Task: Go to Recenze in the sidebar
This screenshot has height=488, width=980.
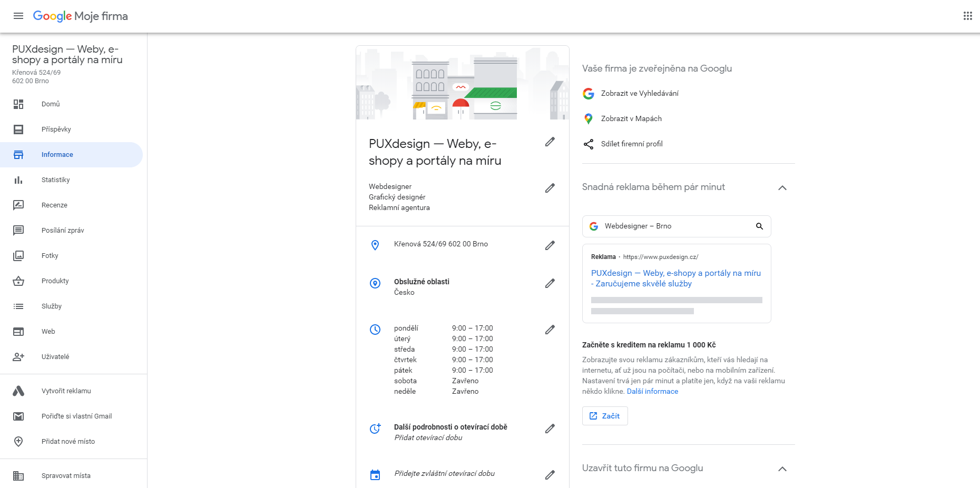Action: click(x=54, y=205)
